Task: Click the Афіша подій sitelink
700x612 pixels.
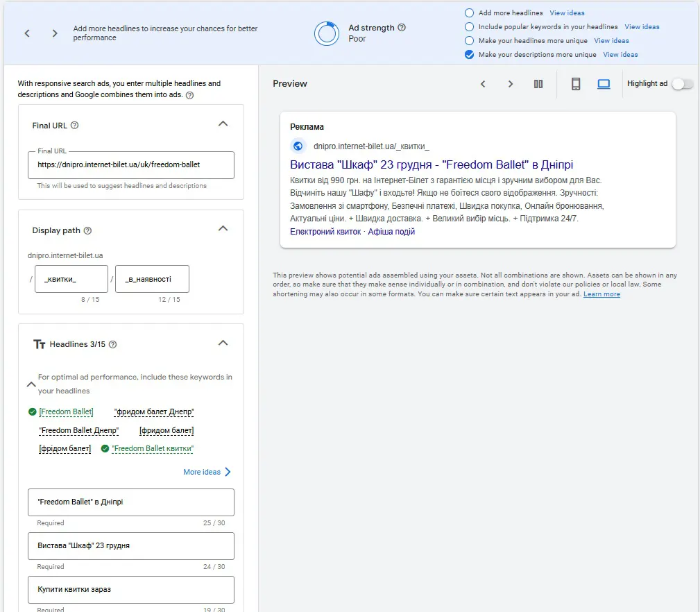Action: (x=391, y=231)
